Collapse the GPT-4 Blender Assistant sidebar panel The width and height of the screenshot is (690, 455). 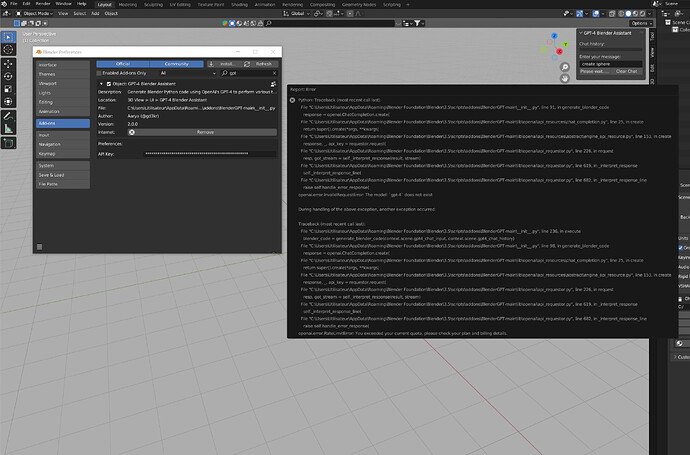tap(581, 33)
